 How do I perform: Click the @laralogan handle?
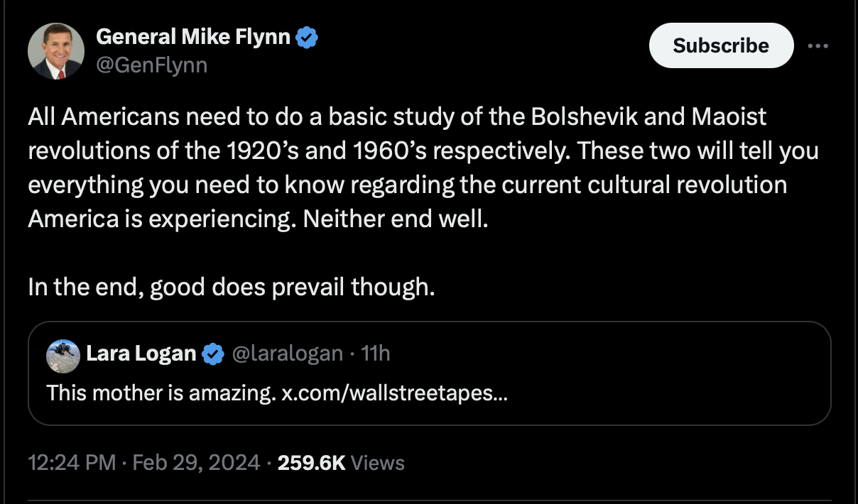[288, 353]
